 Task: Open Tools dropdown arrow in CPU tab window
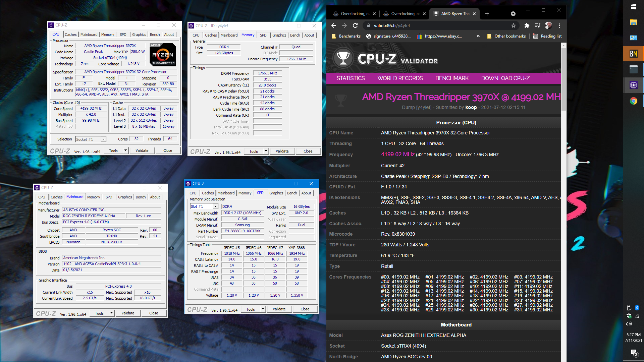(x=126, y=150)
